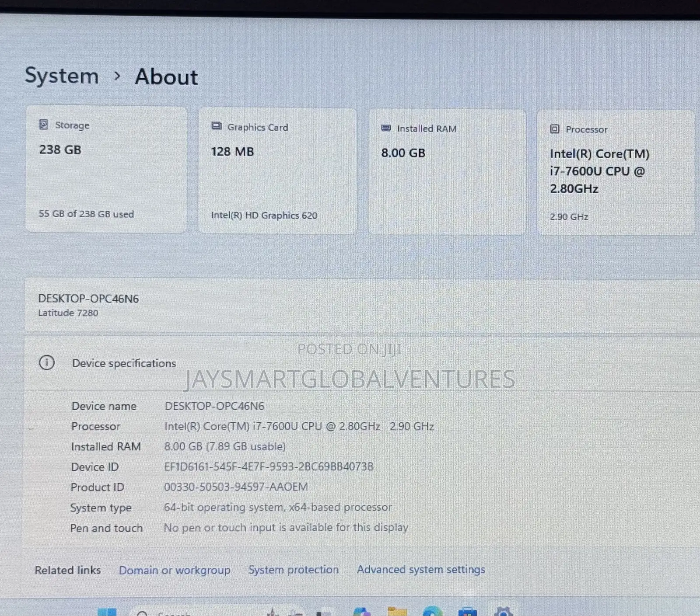700x616 pixels.
Task: Select the 238 GB storage value
Action: pyautogui.click(x=60, y=150)
